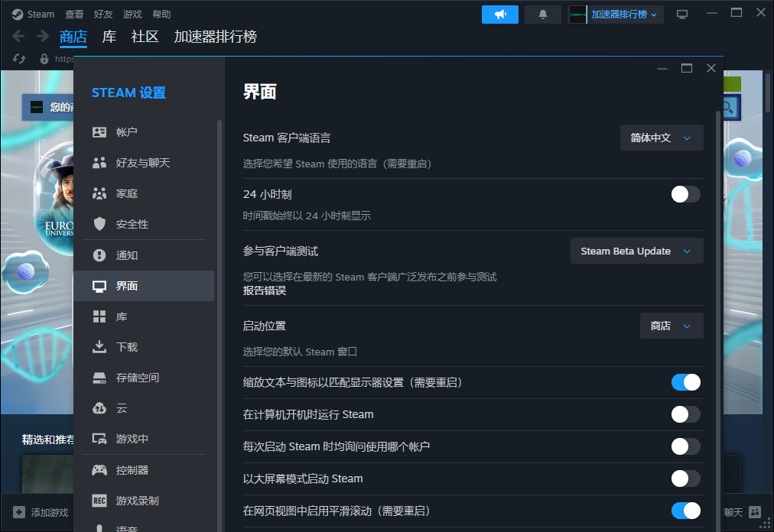Viewport: 774px width, 532px height.
Task: Switch to the 社区 tab
Action: point(145,37)
